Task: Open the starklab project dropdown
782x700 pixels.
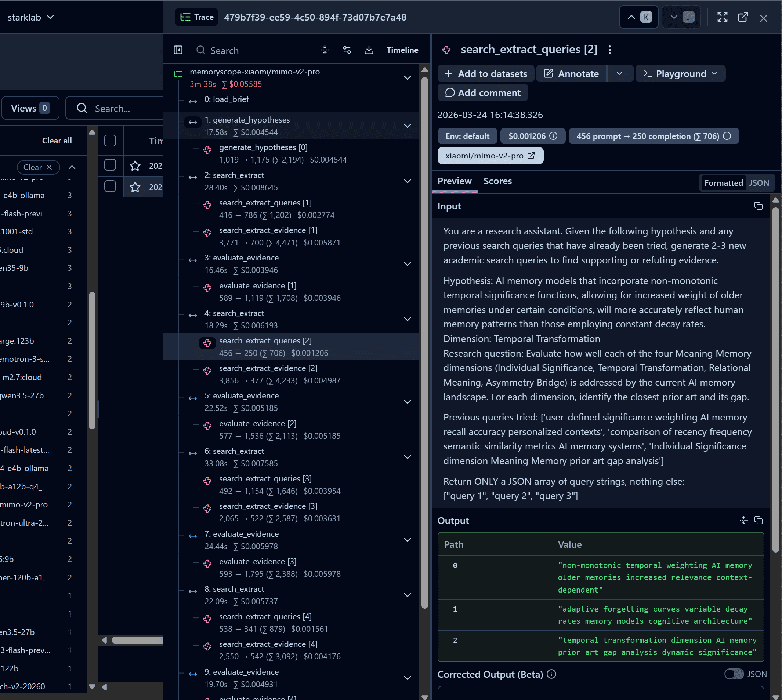Action: 31,17
